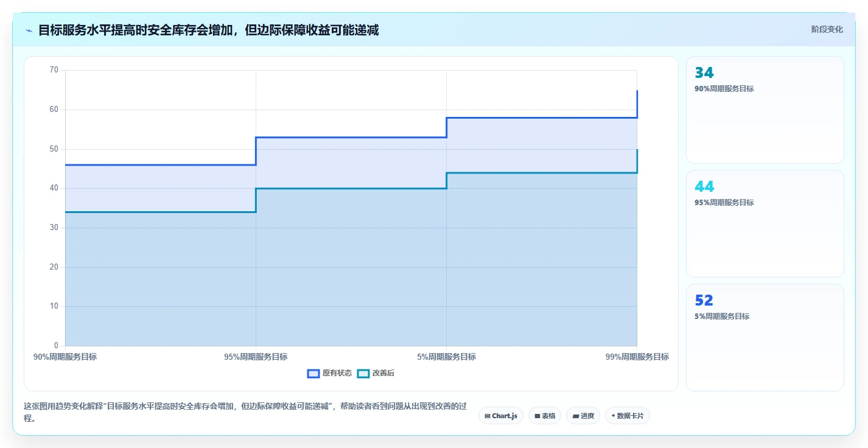This screenshot has height=448, width=868.
Task: Select the Chart.js tag chip
Action: [501, 416]
